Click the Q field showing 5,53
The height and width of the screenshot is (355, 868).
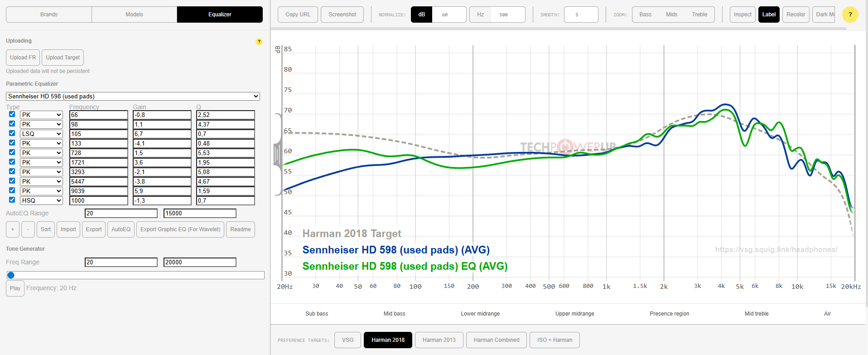coord(226,153)
